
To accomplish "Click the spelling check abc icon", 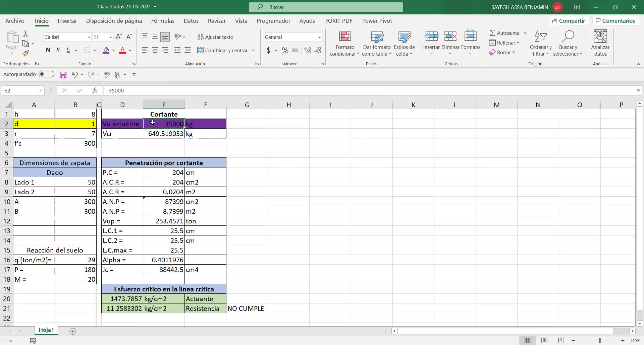I will click(107, 75).
